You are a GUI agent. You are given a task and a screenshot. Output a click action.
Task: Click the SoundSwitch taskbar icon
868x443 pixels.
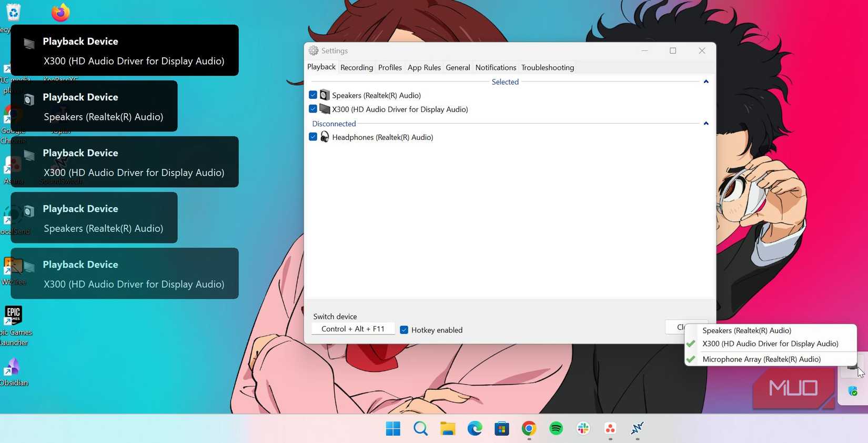(638, 429)
